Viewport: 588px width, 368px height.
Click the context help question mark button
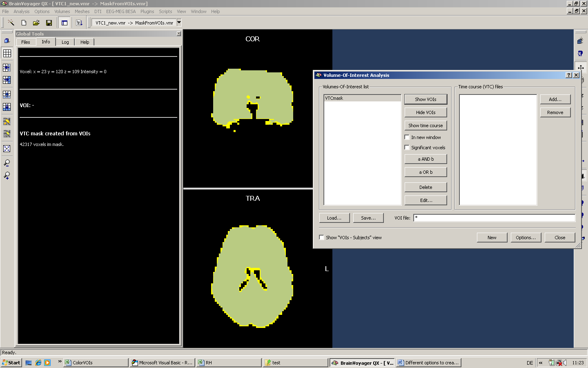(x=569, y=75)
